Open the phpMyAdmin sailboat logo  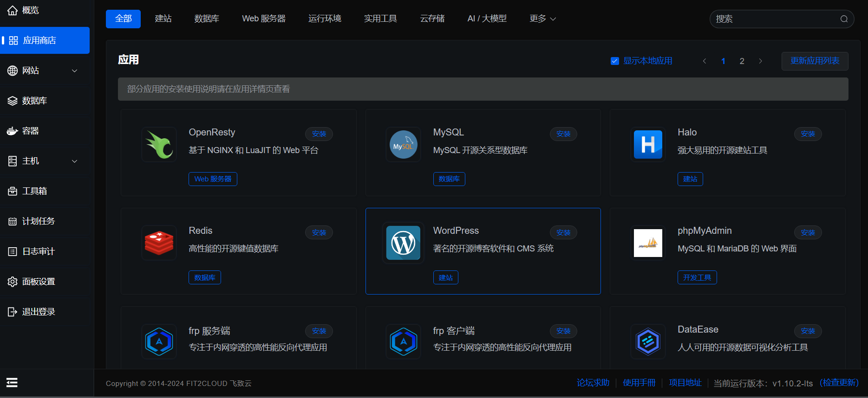point(648,243)
